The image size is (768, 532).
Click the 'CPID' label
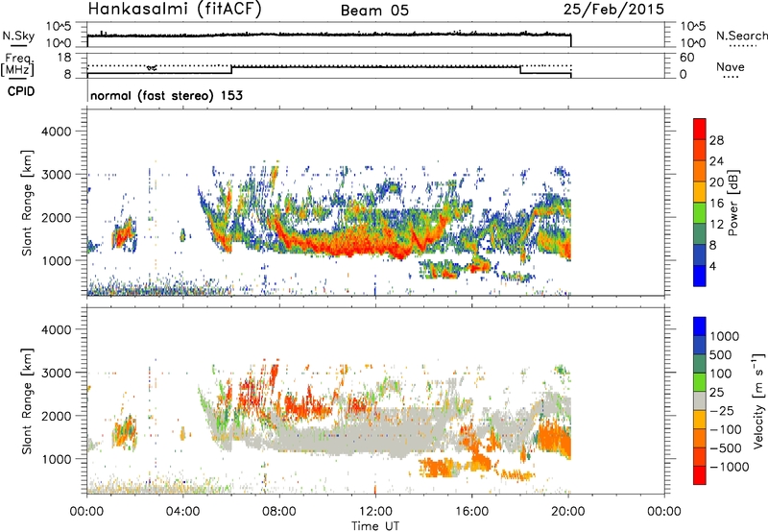pos(21,91)
